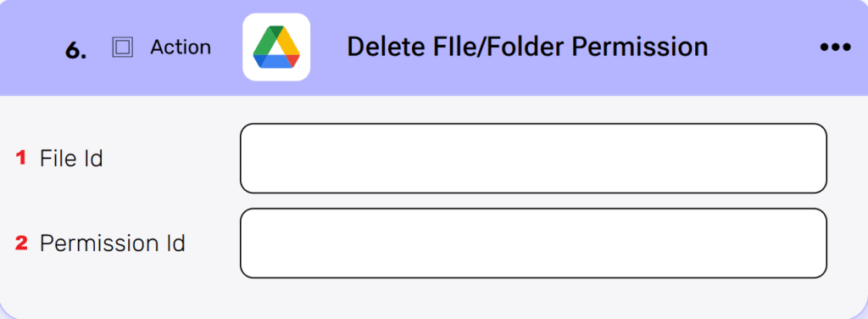Place the cursor in the empty Permission Id textbox
This screenshot has height=319, width=868.
tap(533, 243)
